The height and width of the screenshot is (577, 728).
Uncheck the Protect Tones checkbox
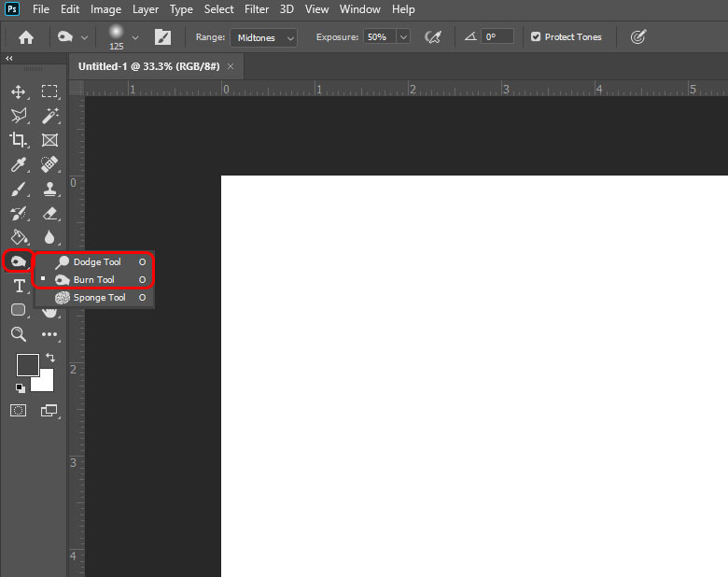[x=536, y=37]
